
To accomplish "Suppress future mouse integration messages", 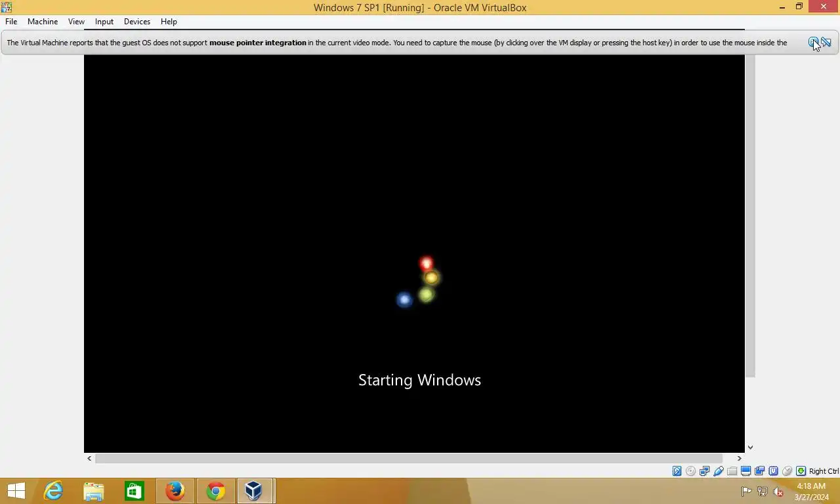I will (x=826, y=43).
